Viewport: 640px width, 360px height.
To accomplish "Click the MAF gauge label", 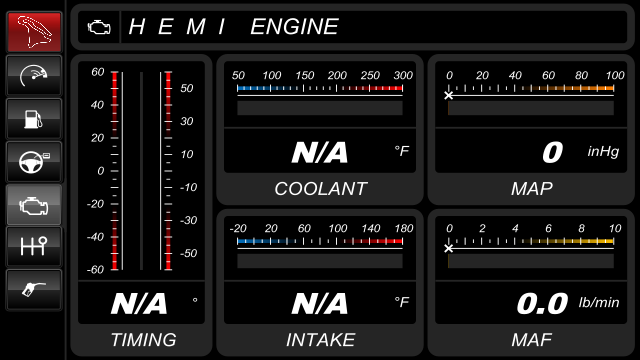I will tap(532, 340).
